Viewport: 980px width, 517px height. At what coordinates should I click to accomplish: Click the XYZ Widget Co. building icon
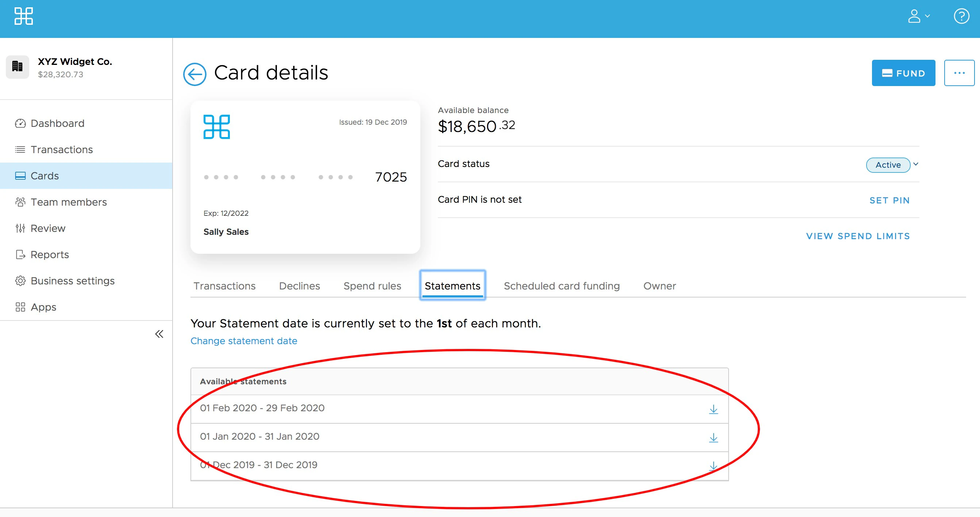tap(18, 67)
